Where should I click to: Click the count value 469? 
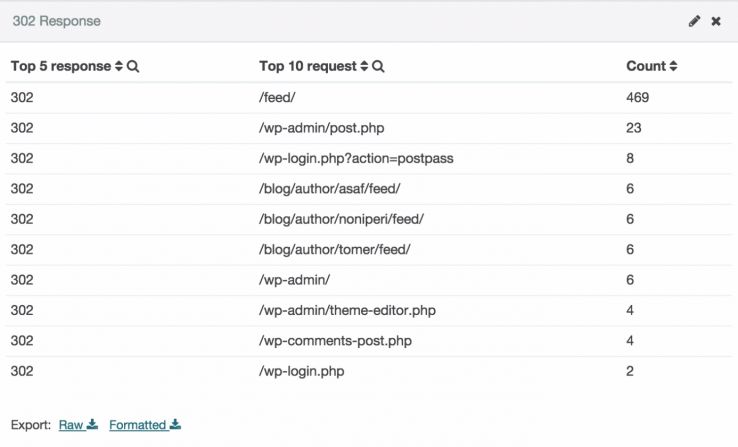pos(637,97)
